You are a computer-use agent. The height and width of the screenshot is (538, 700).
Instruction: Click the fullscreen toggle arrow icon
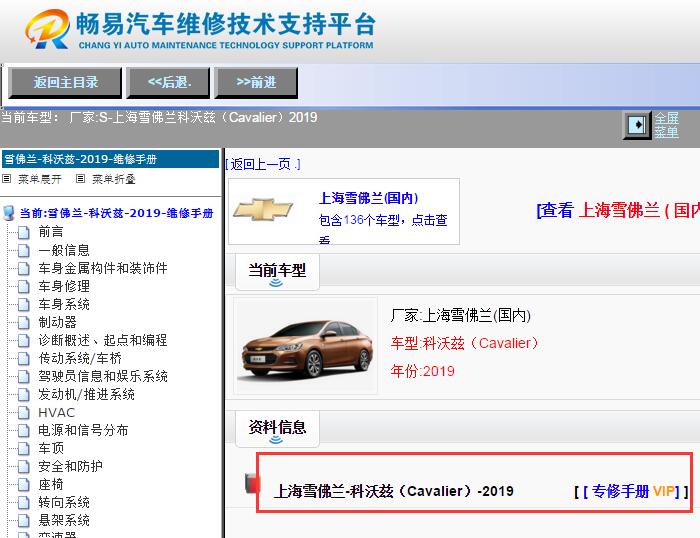637,125
